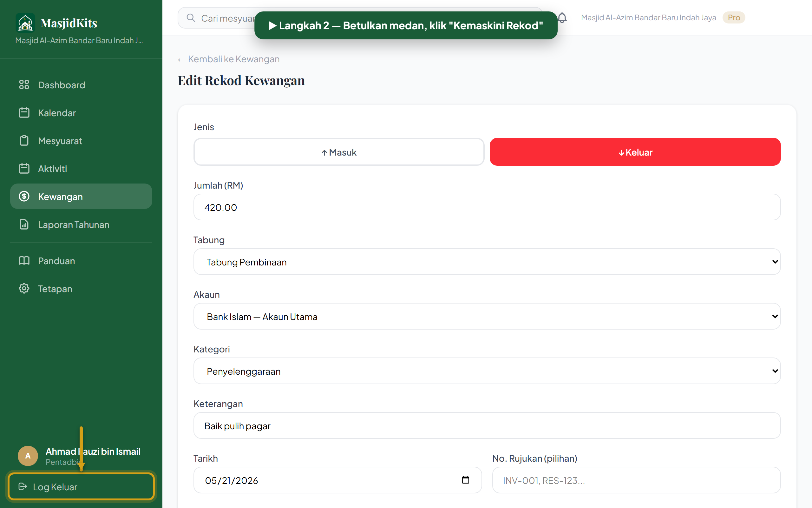Click the Tarikh date field
This screenshot has height=508, width=812.
[x=337, y=480]
